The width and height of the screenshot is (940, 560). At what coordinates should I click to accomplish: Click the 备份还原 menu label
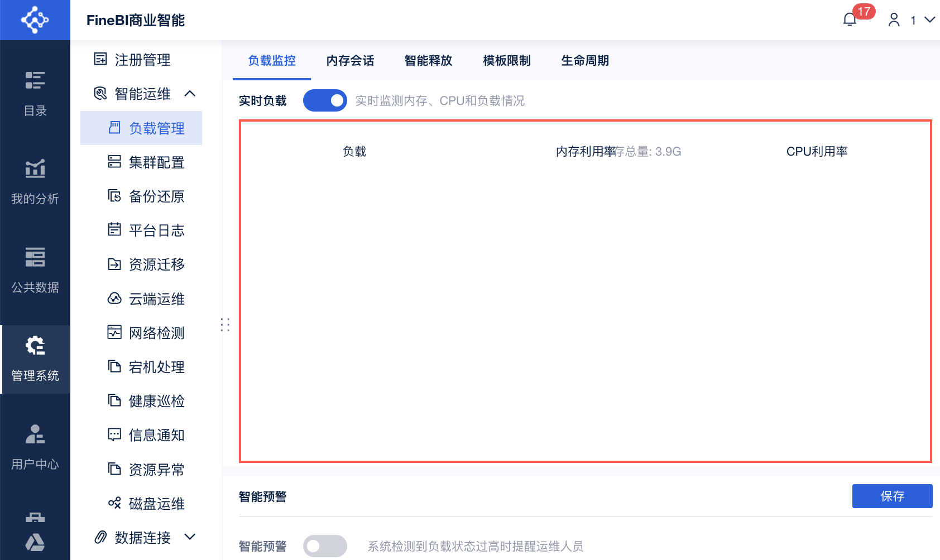pos(157,196)
